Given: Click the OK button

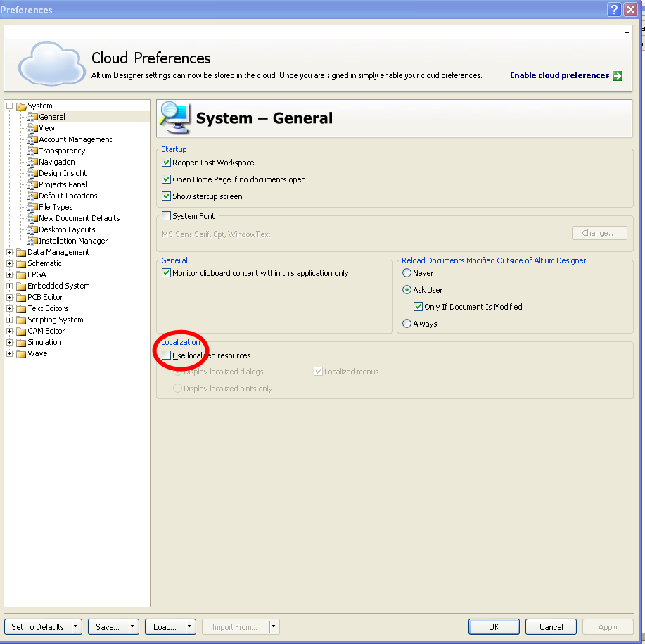Looking at the screenshot, I should 494,626.
